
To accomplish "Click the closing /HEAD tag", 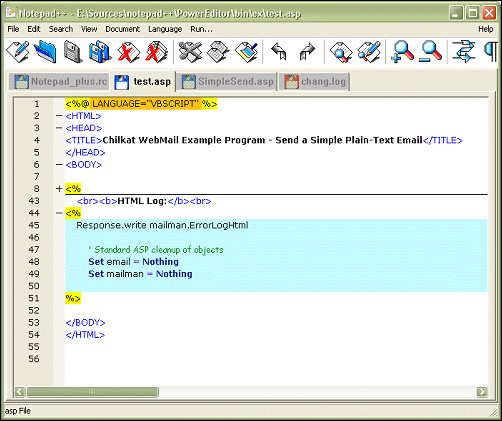I will coord(85,152).
